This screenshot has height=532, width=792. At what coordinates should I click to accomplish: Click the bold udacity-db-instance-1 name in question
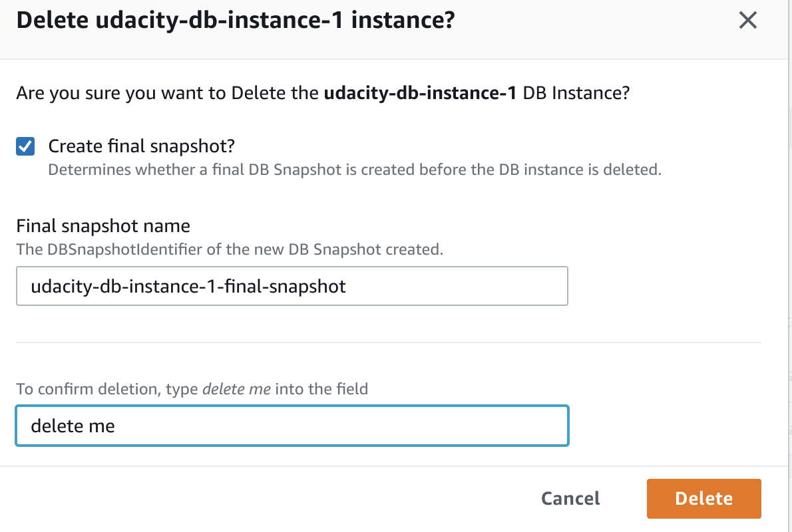coord(420,93)
